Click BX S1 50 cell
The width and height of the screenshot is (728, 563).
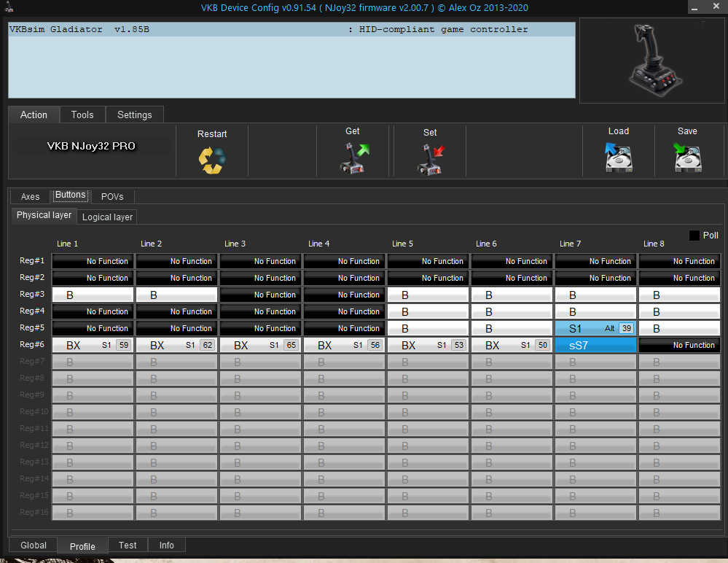(x=512, y=345)
